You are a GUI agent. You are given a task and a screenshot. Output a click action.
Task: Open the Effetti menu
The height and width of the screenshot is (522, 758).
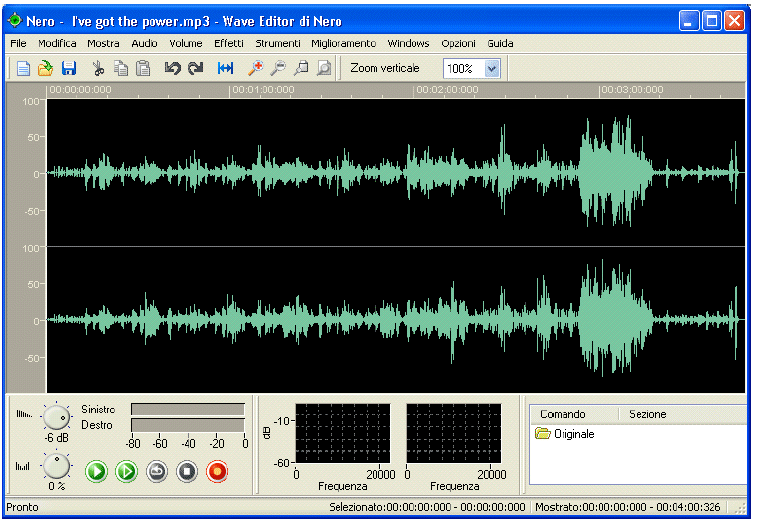click(229, 44)
